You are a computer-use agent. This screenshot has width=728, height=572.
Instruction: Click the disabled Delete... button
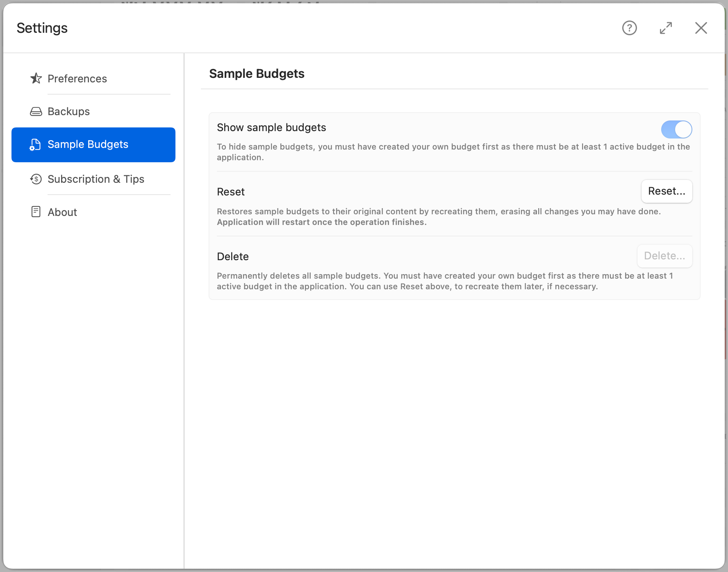point(664,256)
